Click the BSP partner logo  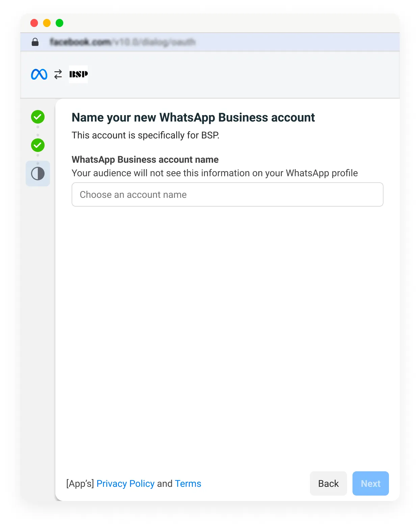click(78, 74)
